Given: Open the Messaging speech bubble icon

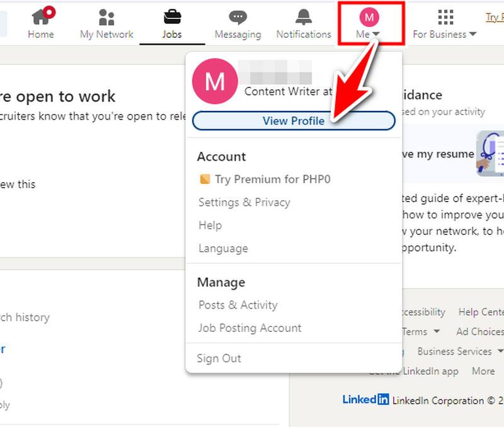Looking at the screenshot, I should coord(238,18).
